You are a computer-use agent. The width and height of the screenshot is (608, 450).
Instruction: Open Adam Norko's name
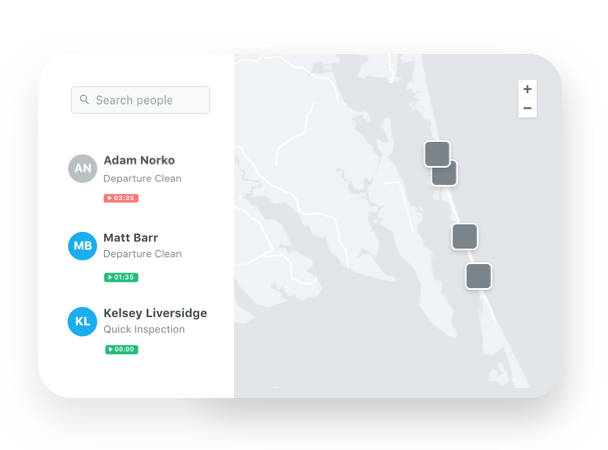pyautogui.click(x=139, y=160)
